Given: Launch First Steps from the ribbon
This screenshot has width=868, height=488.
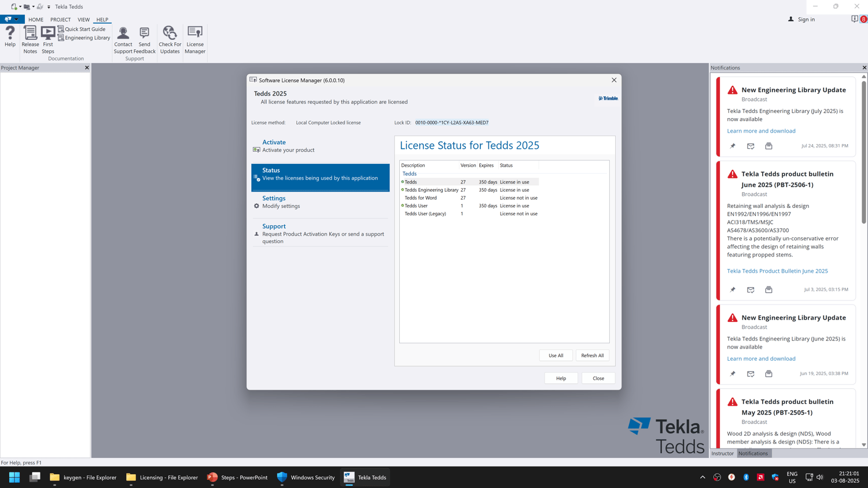Looking at the screenshot, I should click(48, 40).
